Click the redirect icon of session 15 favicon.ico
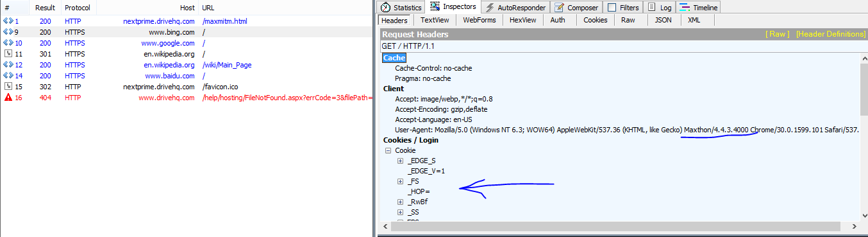868x237 pixels. 8,87
